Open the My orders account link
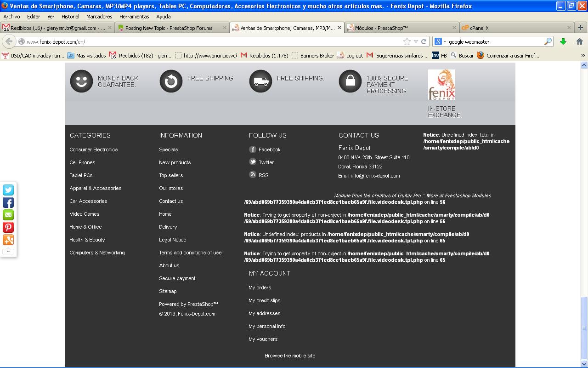 pos(260,287)
